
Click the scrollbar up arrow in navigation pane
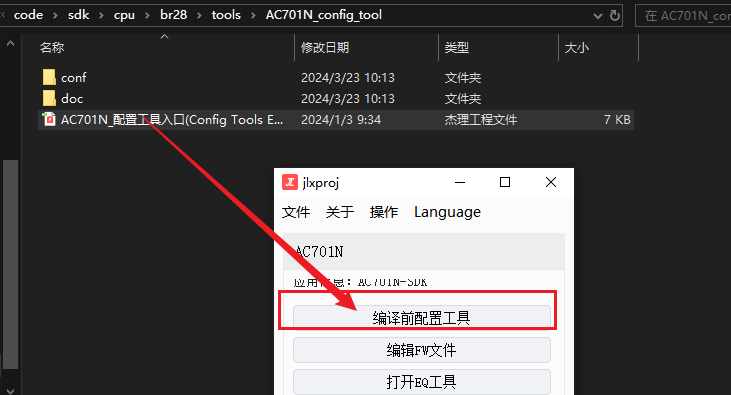point(10,44)
